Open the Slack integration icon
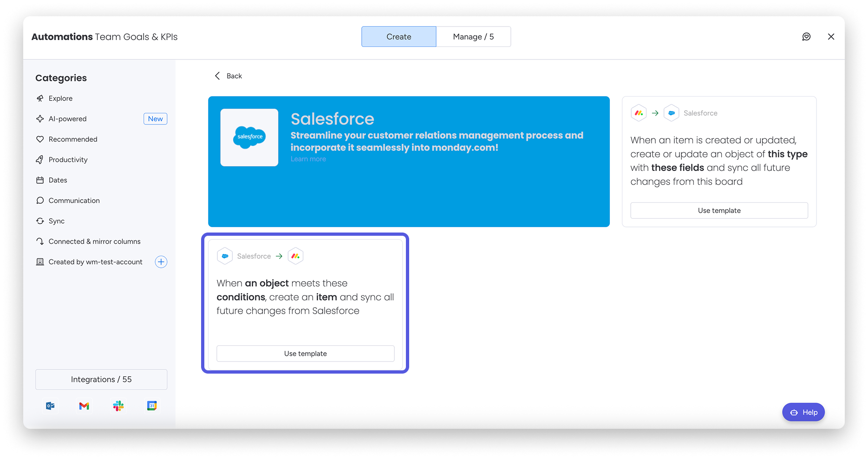The image size is (868, 459). tap(118, 406)
